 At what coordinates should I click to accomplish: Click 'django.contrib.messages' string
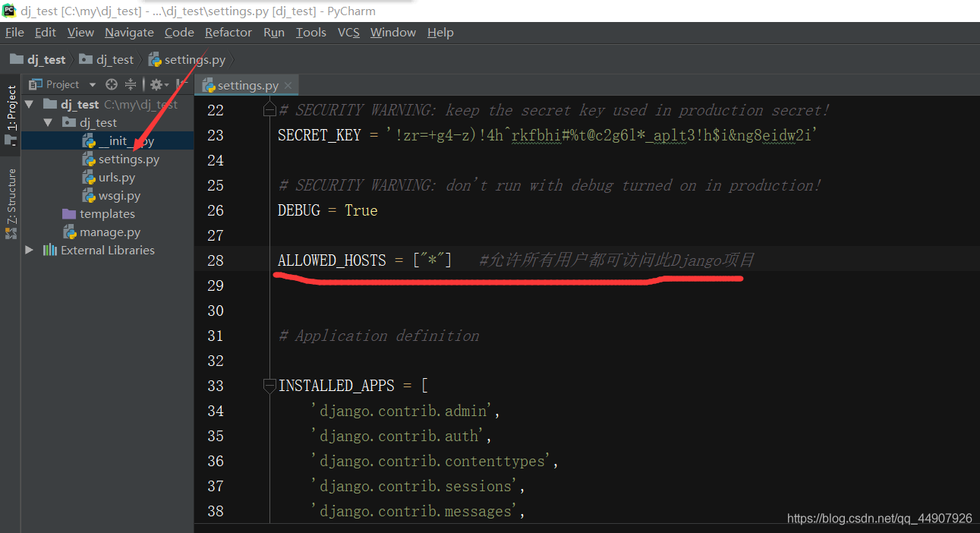pyautogui.click(x=415, y=511)
